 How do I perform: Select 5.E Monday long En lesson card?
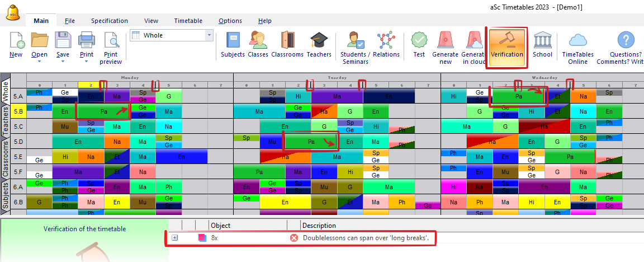coord(182,156)
